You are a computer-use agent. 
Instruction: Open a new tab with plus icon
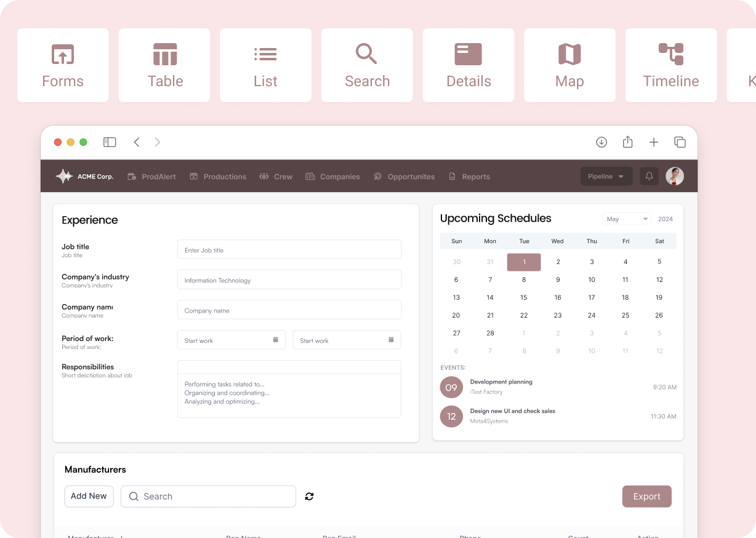[x=654, y=142]
